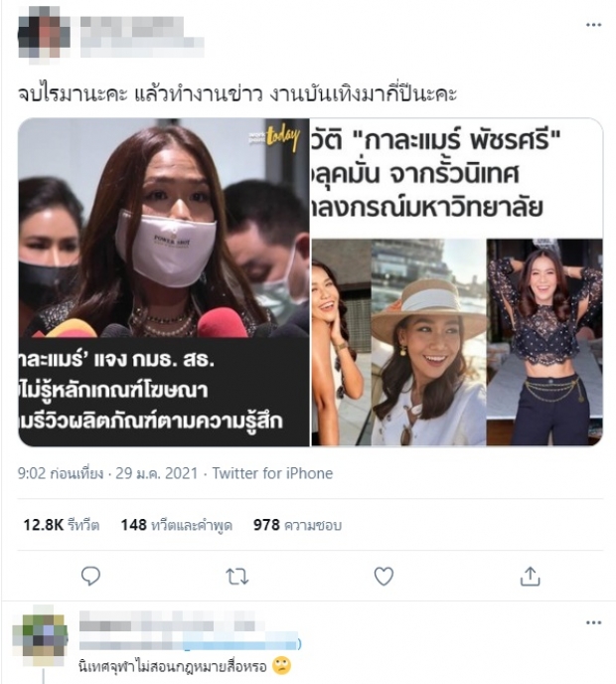Viewport: 616px width, 684px height.
Task: Open the right profile collage image
Action: pos(457,282)
